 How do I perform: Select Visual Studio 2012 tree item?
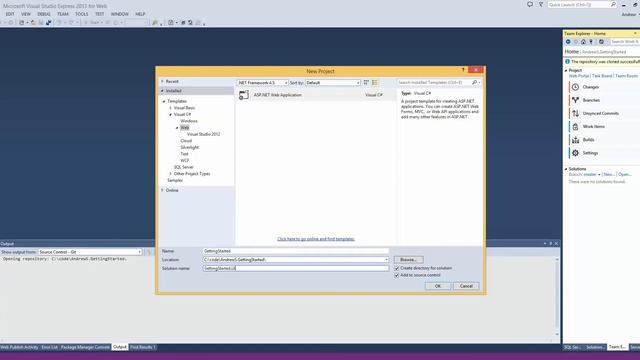[x=204, y=134]
